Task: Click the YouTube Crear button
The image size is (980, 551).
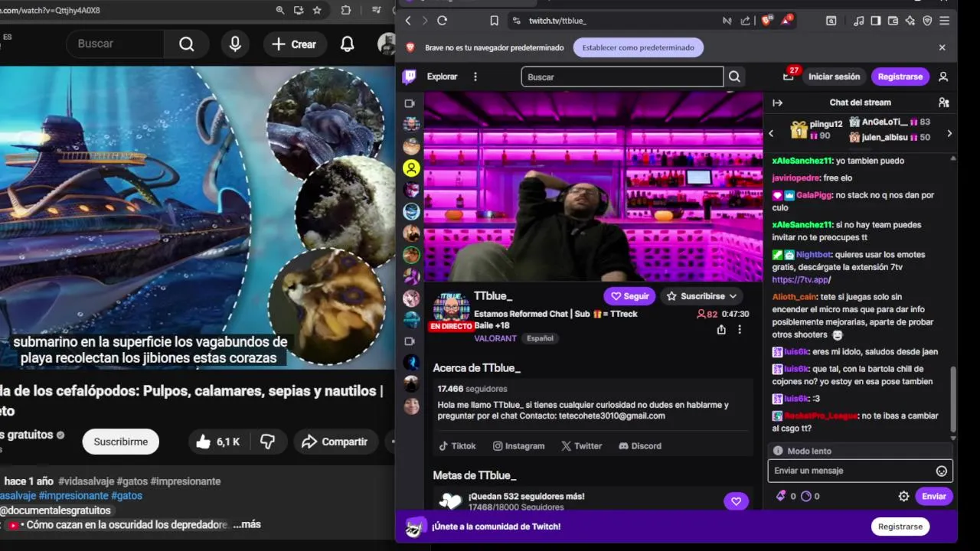Action: [x=294, y=44]
